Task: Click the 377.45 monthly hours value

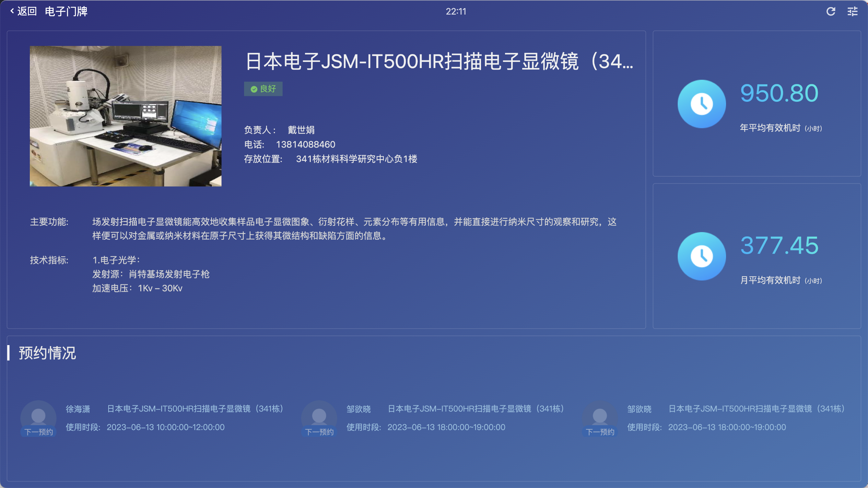Action: point(779,245)
